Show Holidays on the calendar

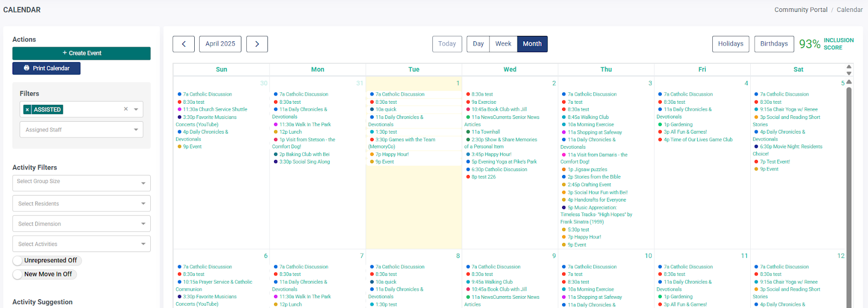[x=730, y=44]
